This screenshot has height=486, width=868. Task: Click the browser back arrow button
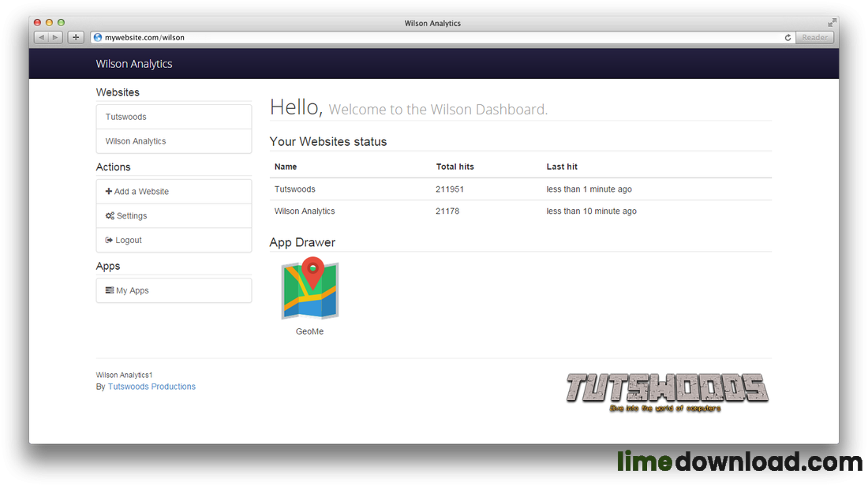tap(42, 37)
